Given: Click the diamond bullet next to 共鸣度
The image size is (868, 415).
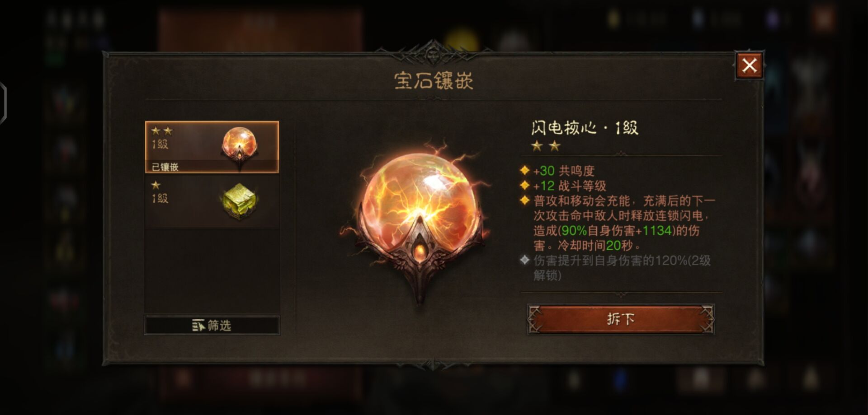Looking at the screenshot, I should tap(524, 170).
